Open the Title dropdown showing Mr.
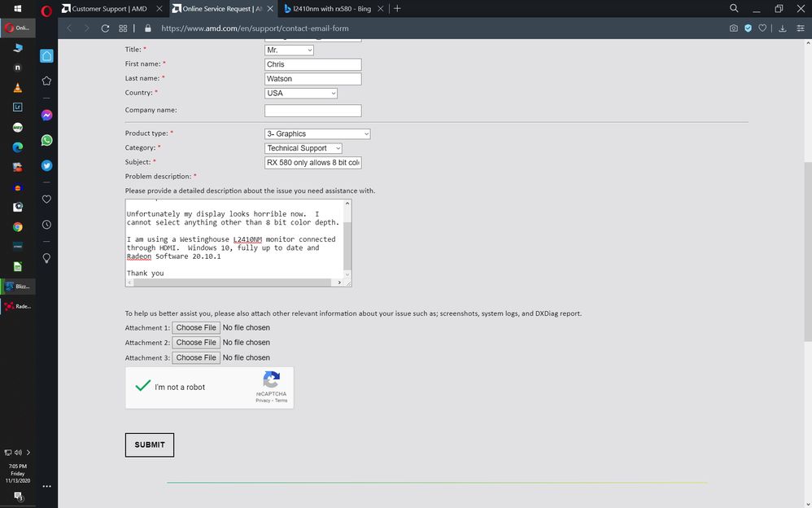The height and width of the screenshot is (508, 812). coord(289,50)
